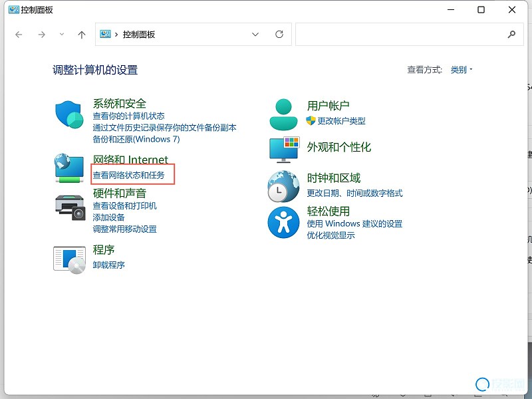The width and height of the screenshot is (532, 399).
Task: Refresh the control panel view
Action: (x=279, y=35)
